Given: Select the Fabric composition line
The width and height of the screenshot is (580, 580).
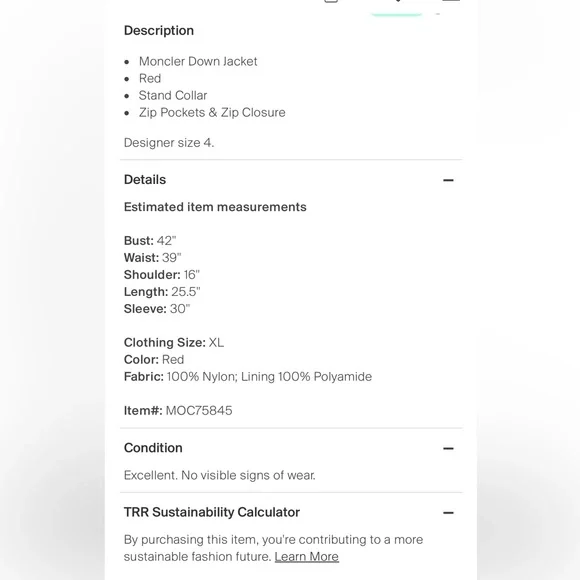Looking at the screenshot, I should 248,377.
